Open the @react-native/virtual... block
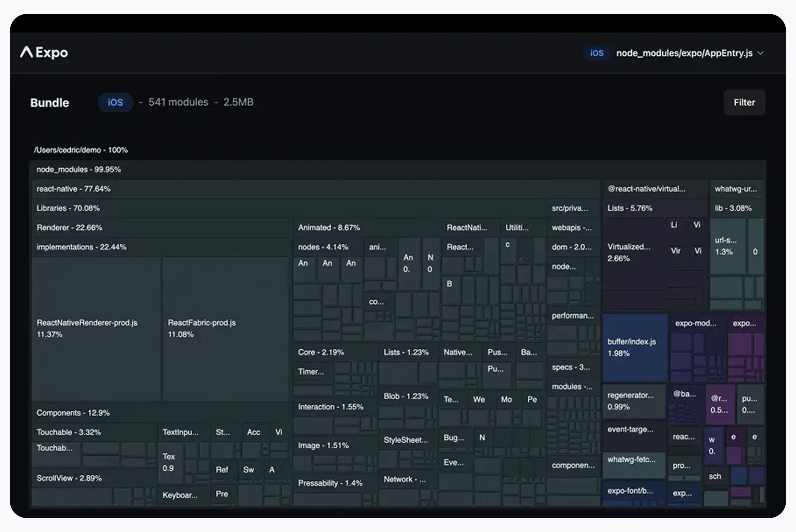Viewport: 796px width, 532px height. pos(655,189)
